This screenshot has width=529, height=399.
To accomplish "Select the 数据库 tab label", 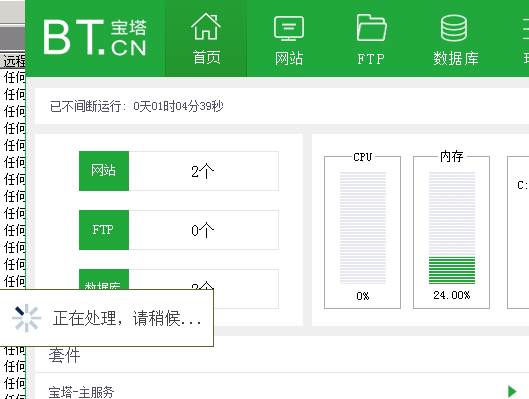I will (x=456, y=58).
